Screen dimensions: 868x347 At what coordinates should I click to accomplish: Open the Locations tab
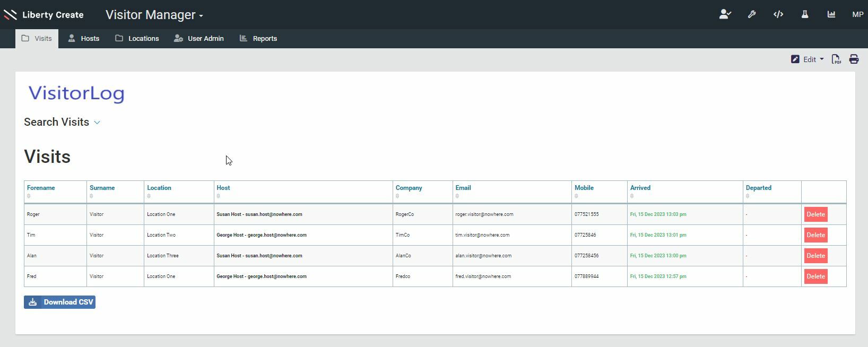pos(137,39)
